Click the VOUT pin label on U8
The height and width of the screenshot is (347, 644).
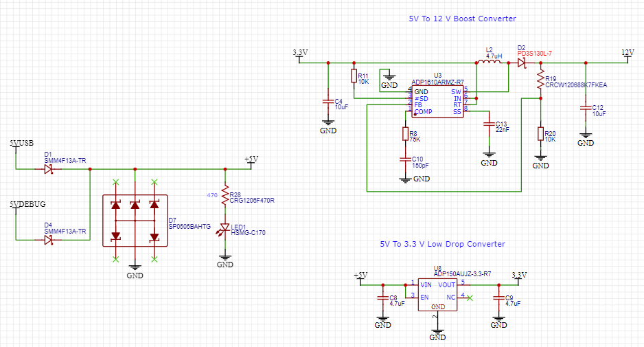pyautogui.click(x=446, y=285)
